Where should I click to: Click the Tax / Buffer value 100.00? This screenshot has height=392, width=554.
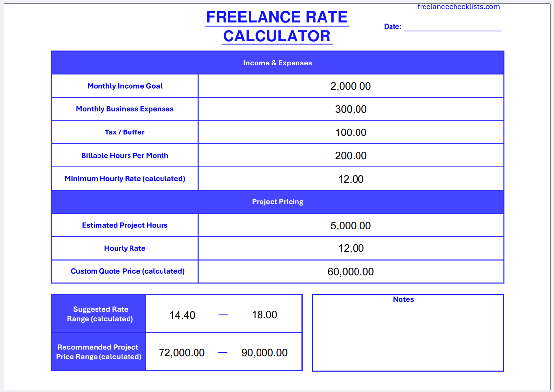point(351,132)
